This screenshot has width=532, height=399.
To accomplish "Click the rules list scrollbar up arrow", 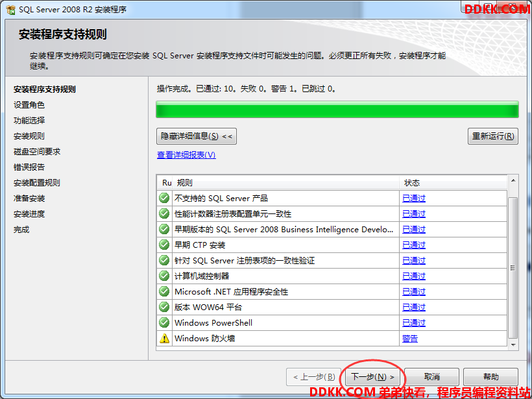I will pos(513,180).
